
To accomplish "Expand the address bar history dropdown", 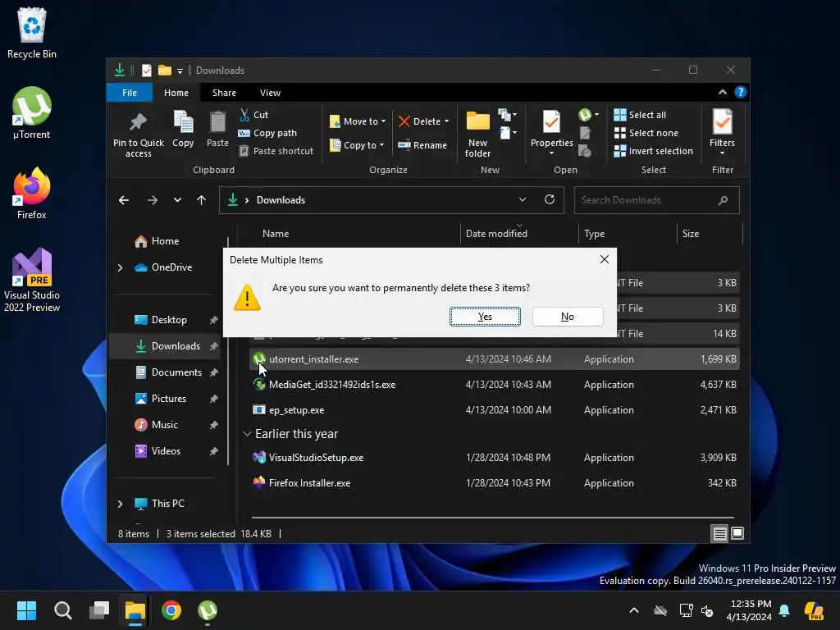I will coord(523,199).
